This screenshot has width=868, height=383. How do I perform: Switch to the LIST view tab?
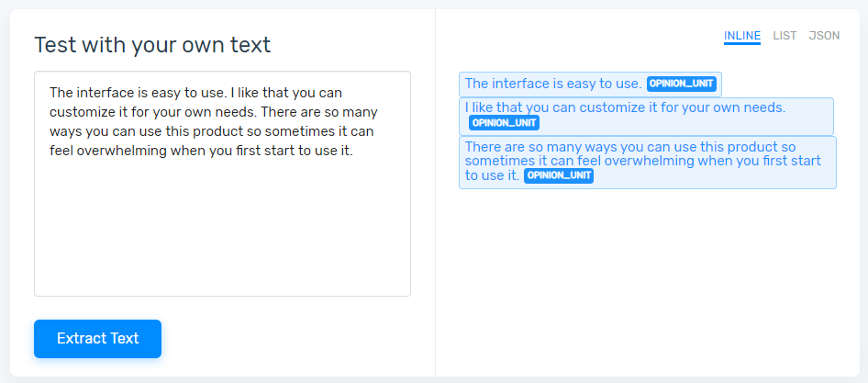(785, 36)
